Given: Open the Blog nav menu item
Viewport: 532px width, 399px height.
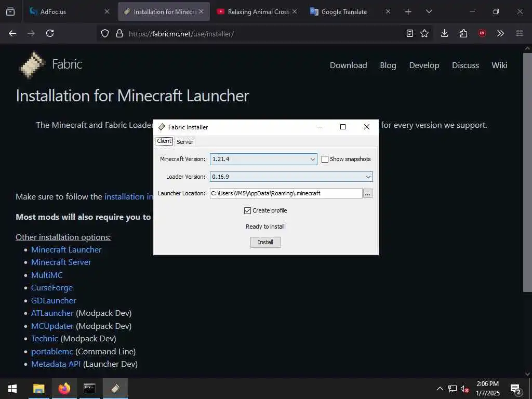Looking at the screenshot, I should (x=388, y=65).
